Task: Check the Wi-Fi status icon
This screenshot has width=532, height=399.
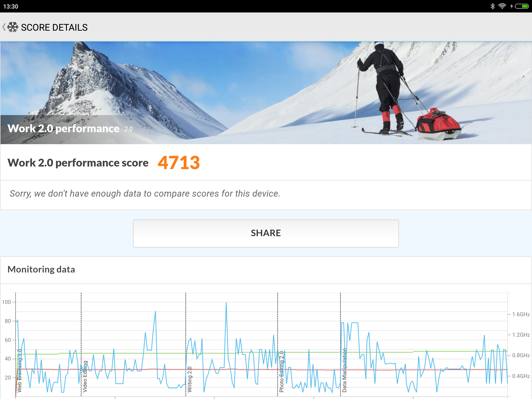Action: (502, 6)
